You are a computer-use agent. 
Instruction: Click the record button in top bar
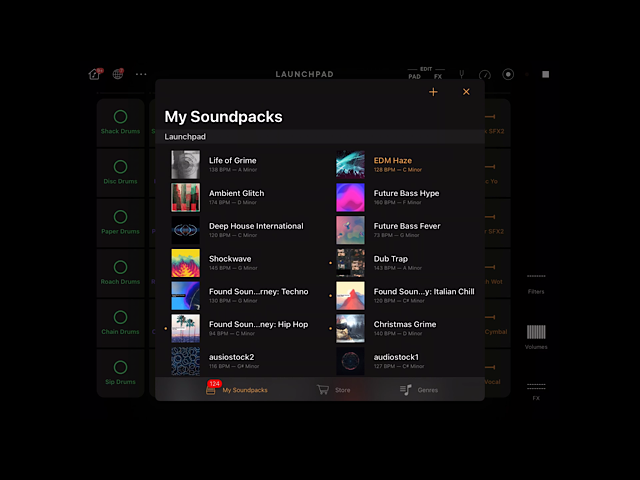coord(509,74)
